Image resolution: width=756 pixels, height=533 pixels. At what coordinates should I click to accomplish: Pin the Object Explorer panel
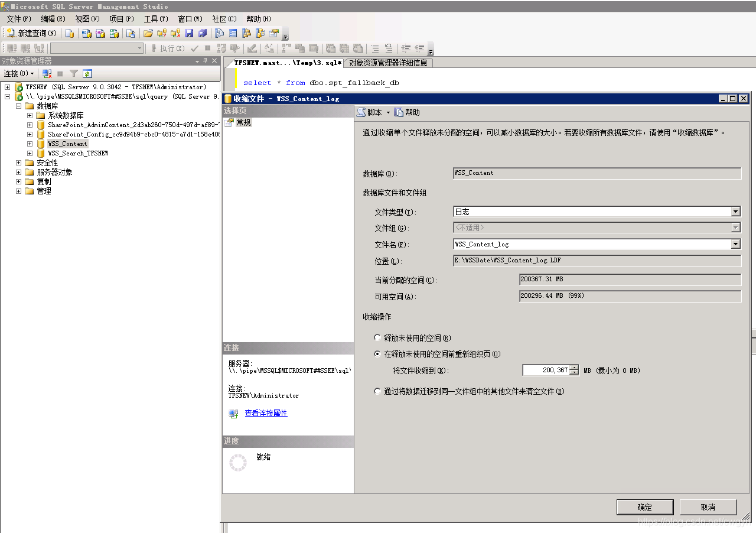click(x=205, y=61)
